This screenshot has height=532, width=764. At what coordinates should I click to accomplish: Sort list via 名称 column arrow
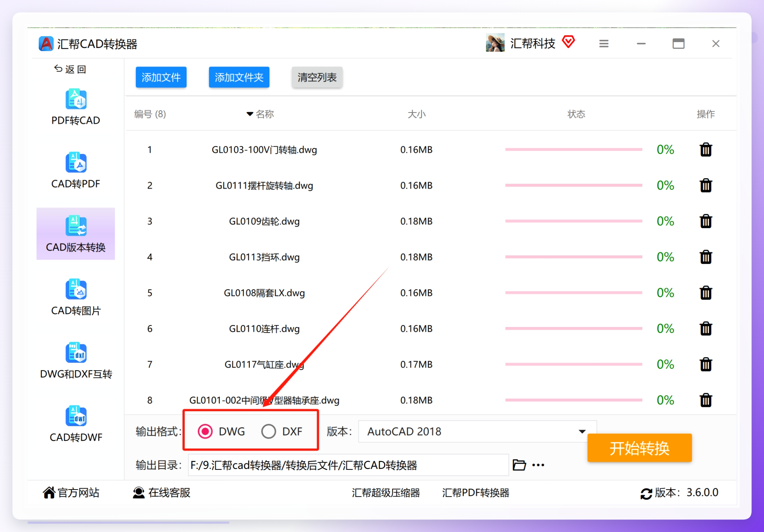(250, 114)
